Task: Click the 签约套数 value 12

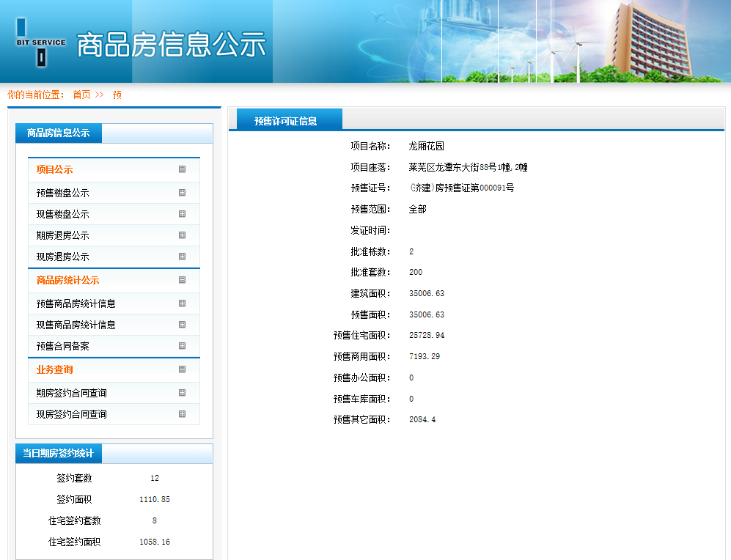Action: [x=155, y=479]
